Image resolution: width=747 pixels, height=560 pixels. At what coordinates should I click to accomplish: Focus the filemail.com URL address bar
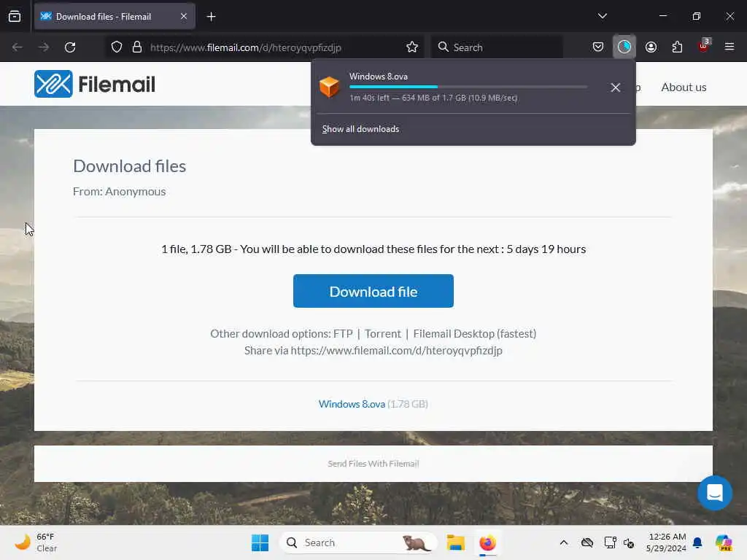click(245, 47)
